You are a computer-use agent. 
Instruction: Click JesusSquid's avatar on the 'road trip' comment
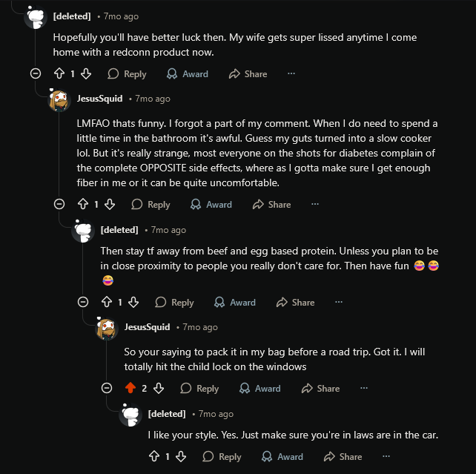coord(107,329)
